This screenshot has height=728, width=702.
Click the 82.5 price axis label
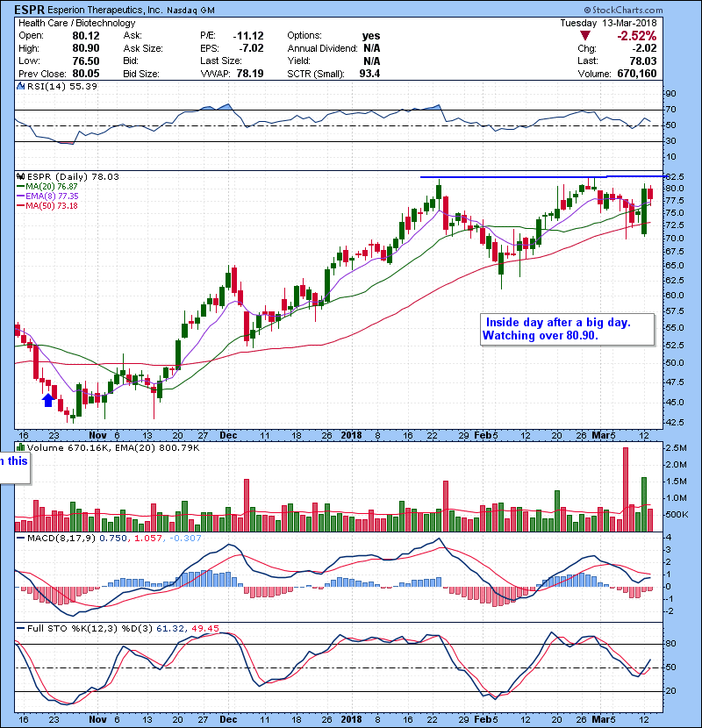click(674, 176)
